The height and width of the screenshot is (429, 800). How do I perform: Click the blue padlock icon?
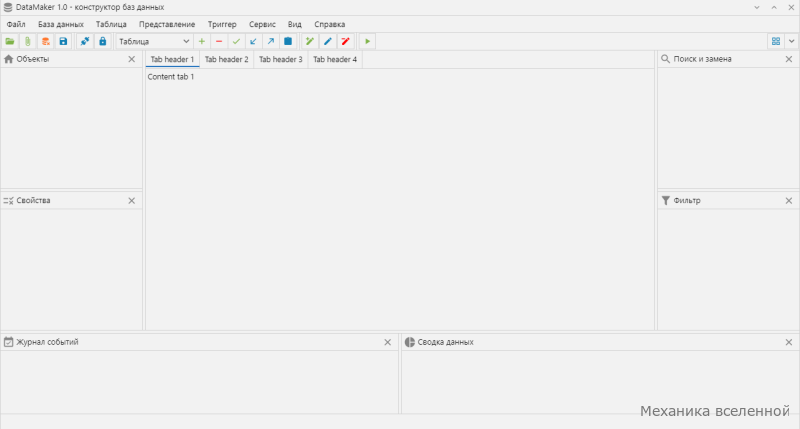[x=103, y=41]
